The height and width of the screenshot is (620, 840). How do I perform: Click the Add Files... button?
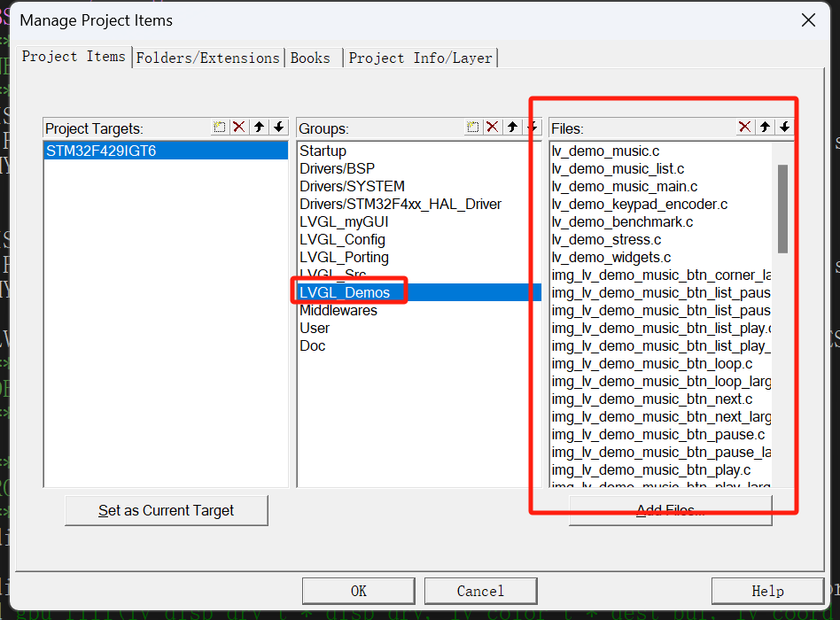coord(670,510)
